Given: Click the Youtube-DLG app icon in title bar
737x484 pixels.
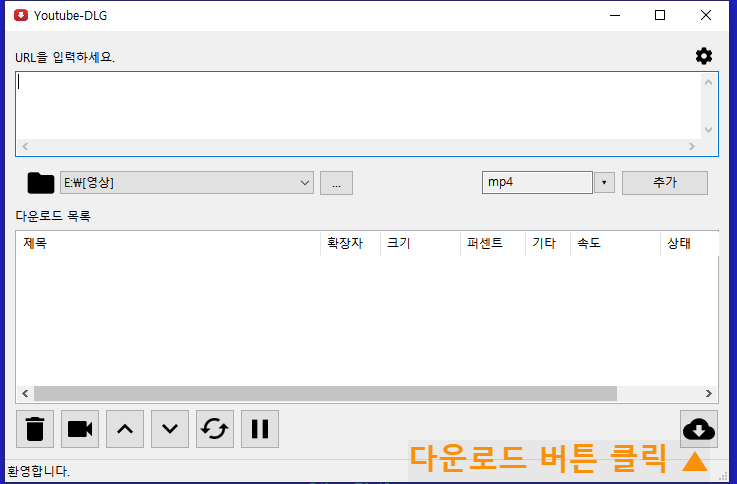Looking at the screenshot, I should coord(21,16).
